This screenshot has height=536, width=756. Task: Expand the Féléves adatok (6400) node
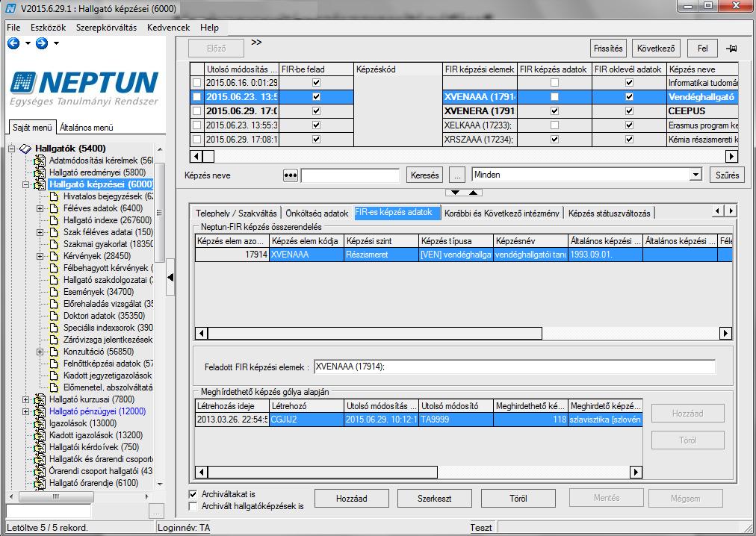point(40,209)
